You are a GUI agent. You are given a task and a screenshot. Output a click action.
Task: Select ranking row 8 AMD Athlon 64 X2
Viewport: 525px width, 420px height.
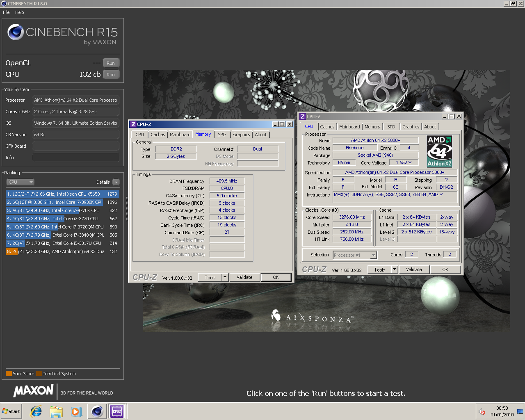click(x=62, y=251)
